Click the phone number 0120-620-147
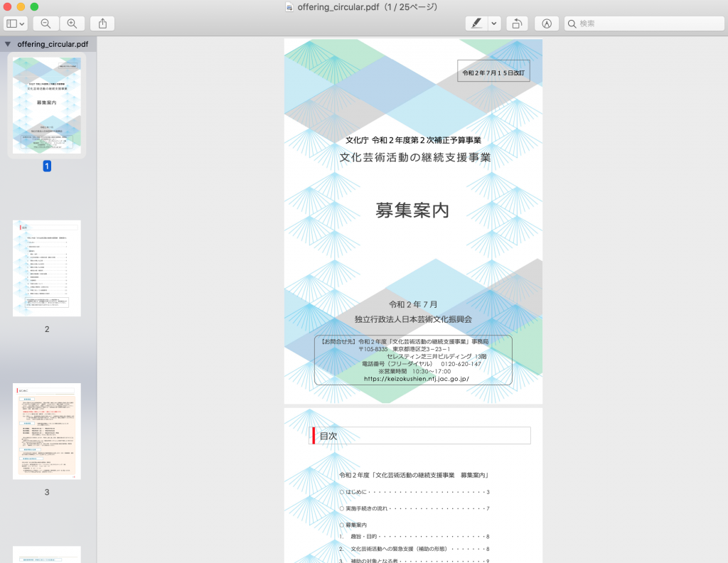 [x=461, y=364]
